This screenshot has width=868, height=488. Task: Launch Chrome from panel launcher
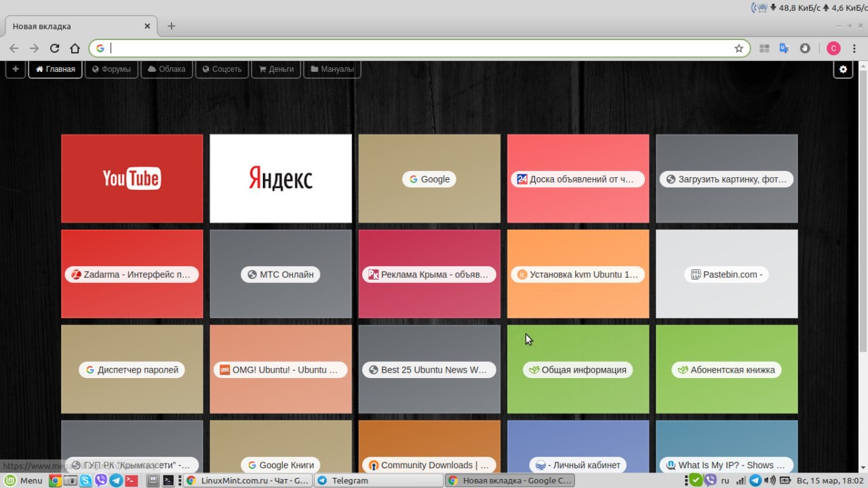point(55,481)
